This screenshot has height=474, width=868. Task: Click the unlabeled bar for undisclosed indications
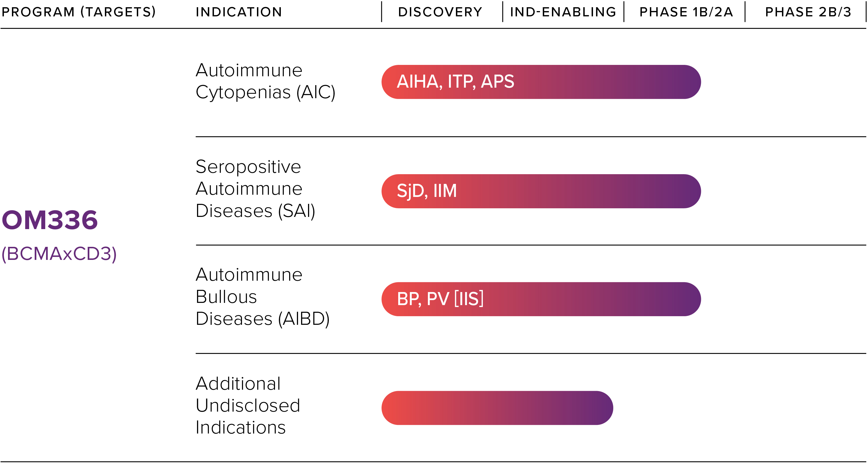coord(497,408)
